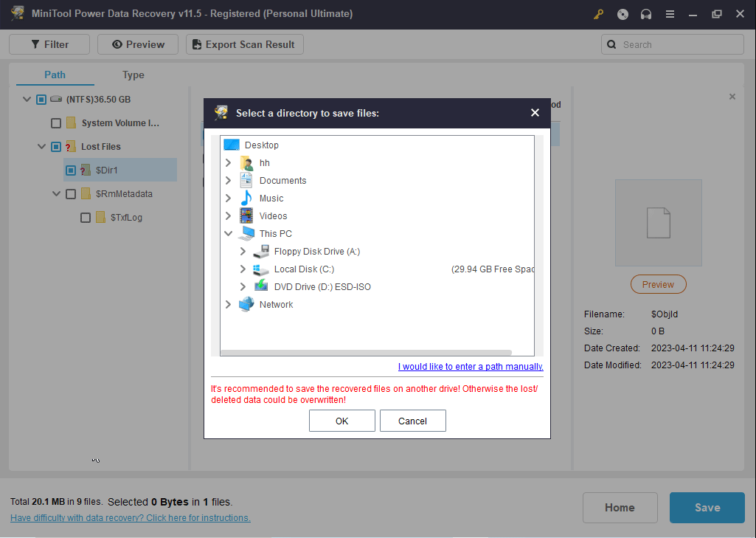The width and height of the screenshot is (756, 538).
Task: Expand the Documents folder
Action: pyautogui.click(x=229, y=181)
